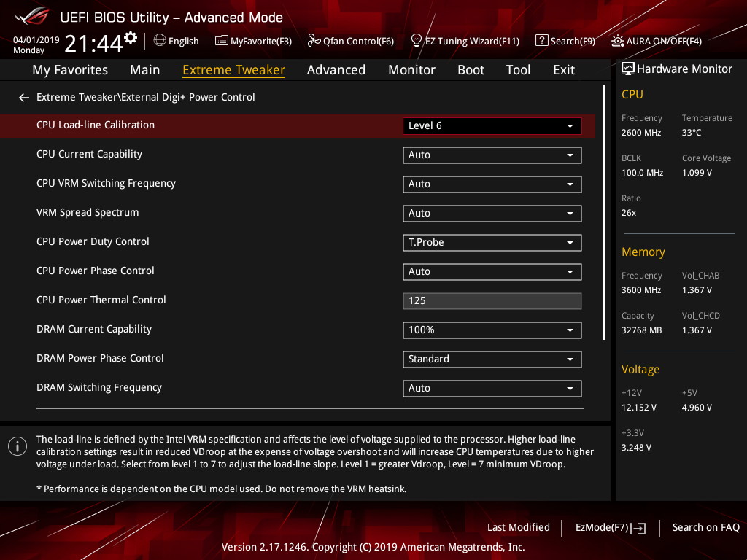The image size is (747, 560).
Task: Open the Boot tab
Action: coord(471,70)
